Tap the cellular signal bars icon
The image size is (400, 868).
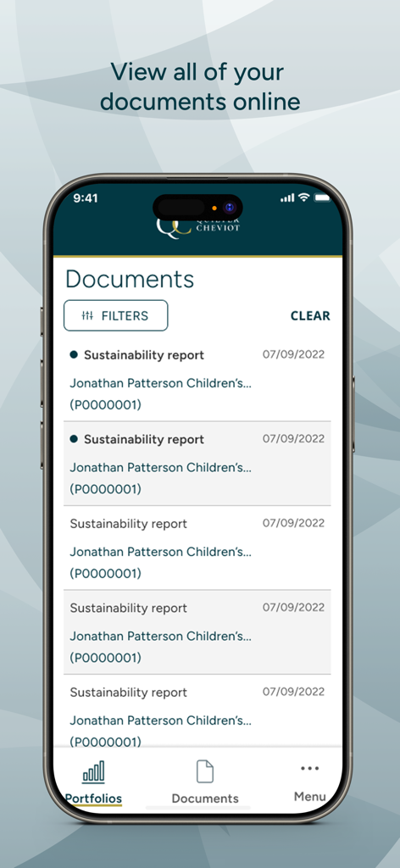click(287, 198)
